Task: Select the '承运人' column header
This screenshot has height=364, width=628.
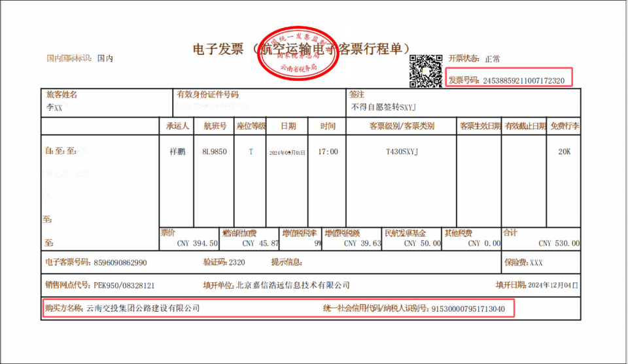Action: click(x=177, y=126)
